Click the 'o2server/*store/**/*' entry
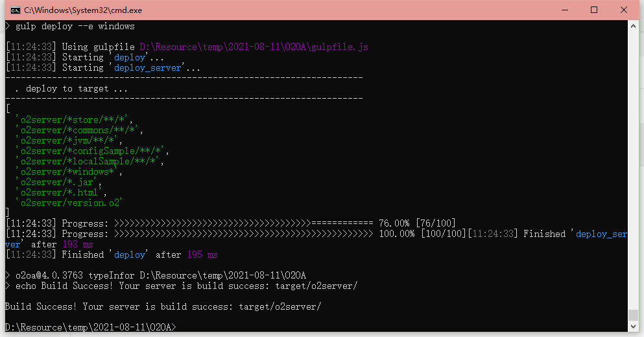 click(x=75, y=119)
